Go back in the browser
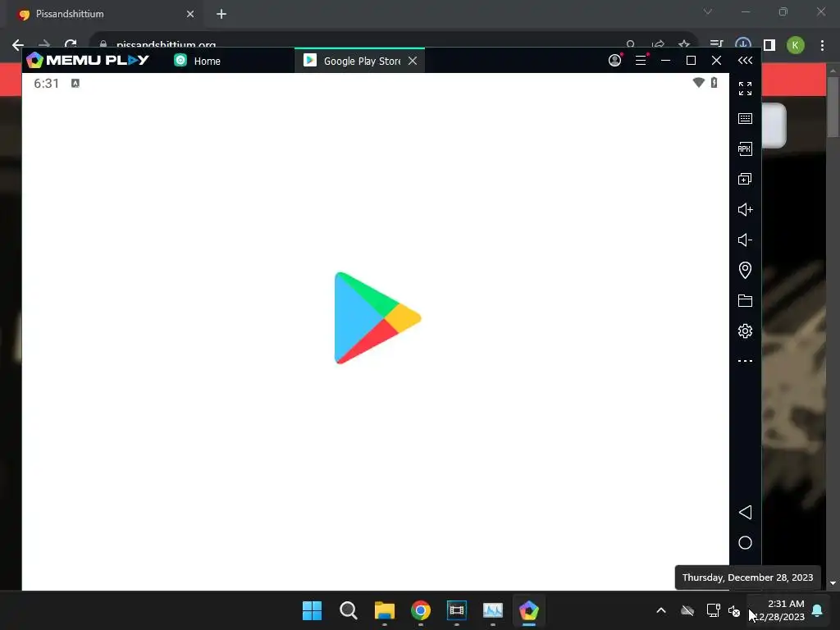Viewport: 840px width, 630px height. click(x=18, y=44)
